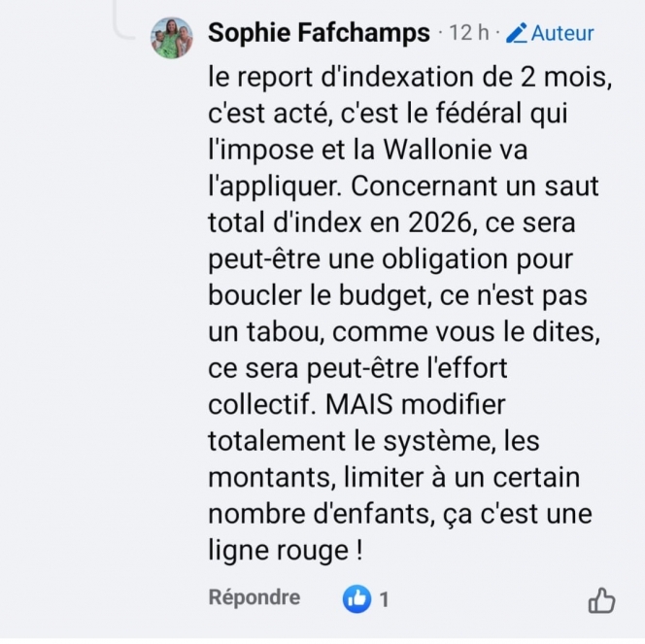Open the Sophie Fafchamps name link
The height and width of the screenshot is (644, 645).
pos(319,34)
